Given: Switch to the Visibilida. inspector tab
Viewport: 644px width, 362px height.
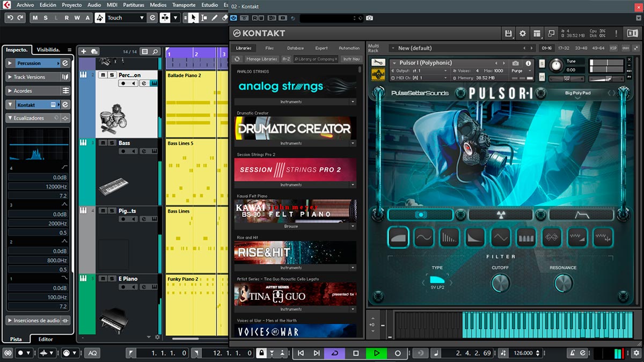Looking at the screenshot, I should tap(48, 50).
